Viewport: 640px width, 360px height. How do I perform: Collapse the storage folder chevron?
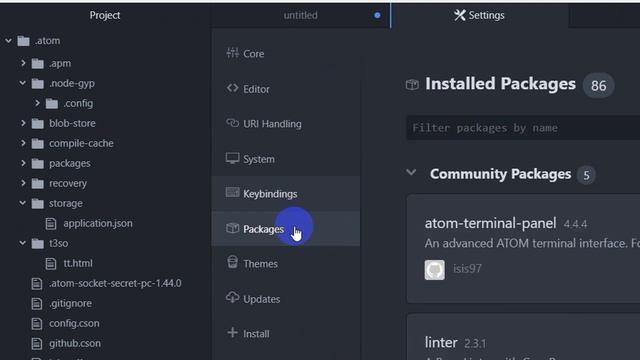(x=23, y=203)
